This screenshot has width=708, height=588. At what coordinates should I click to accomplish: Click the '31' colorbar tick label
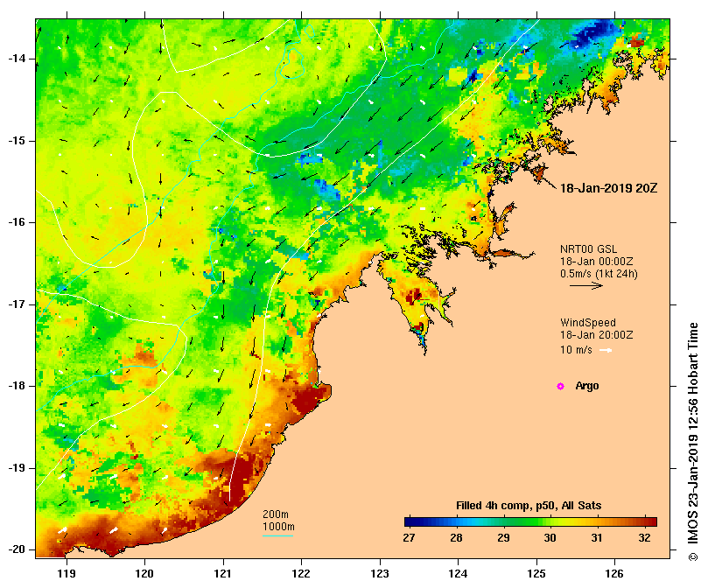(597, 538)
